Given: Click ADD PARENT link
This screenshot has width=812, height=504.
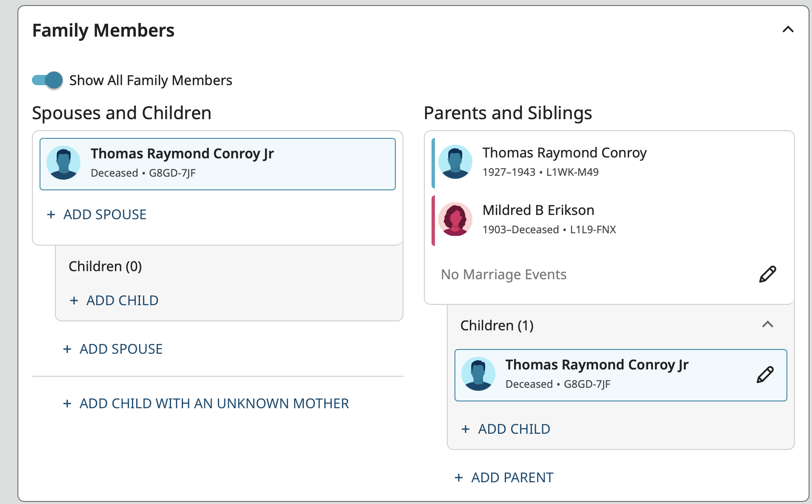Looking at the screenshot, I should [504, 478].
